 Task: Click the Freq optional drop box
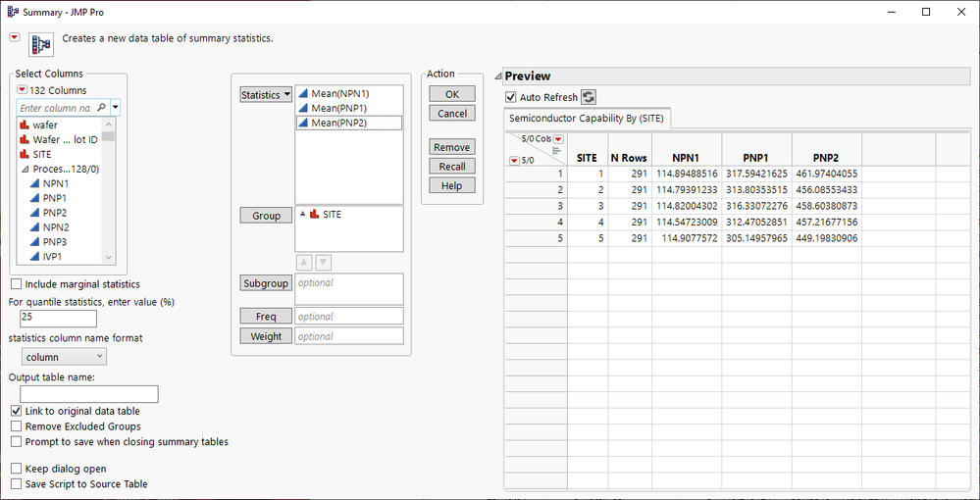point(349,317)
